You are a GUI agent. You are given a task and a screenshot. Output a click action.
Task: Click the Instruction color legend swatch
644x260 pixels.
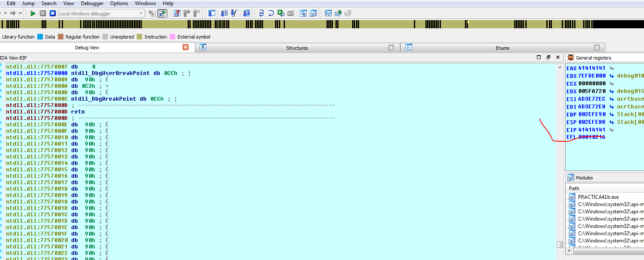coord(139,37)
